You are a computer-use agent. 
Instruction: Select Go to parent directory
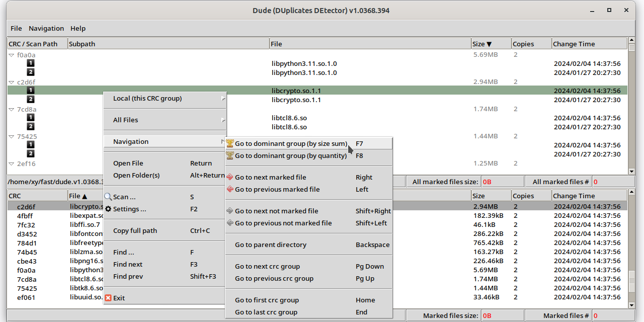click(x=271, y=245)
